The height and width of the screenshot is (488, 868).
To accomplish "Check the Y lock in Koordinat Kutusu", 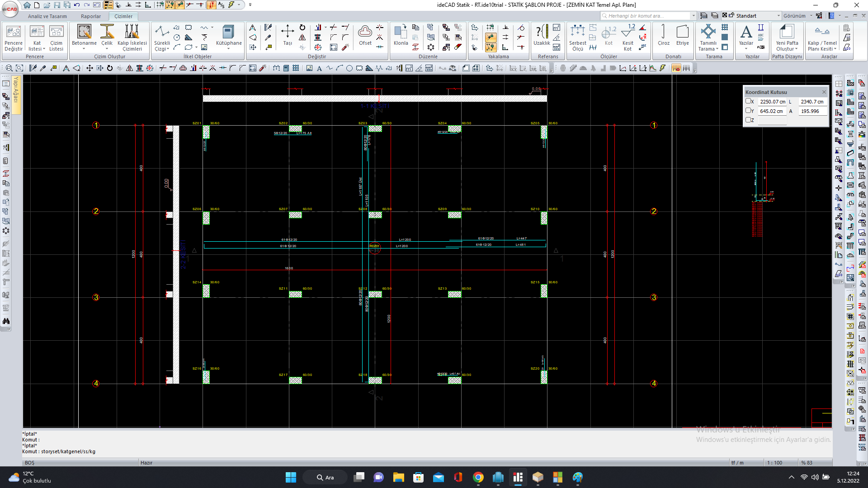I will pyautogui.click(x=748, y=110).
